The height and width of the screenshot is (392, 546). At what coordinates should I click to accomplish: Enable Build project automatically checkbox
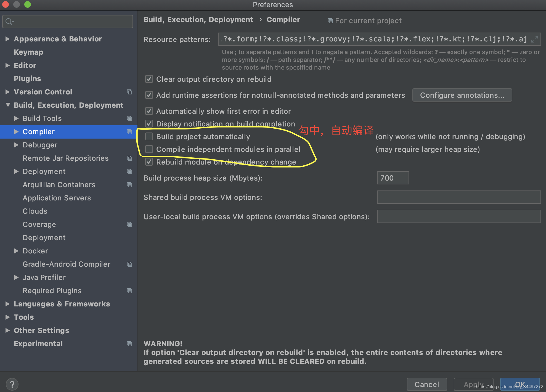point(149,136)
